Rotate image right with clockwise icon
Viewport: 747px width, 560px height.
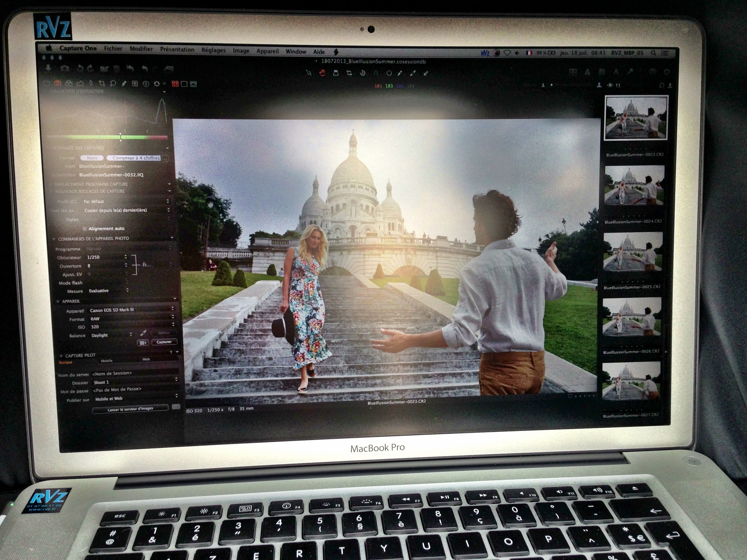point(90,69)
